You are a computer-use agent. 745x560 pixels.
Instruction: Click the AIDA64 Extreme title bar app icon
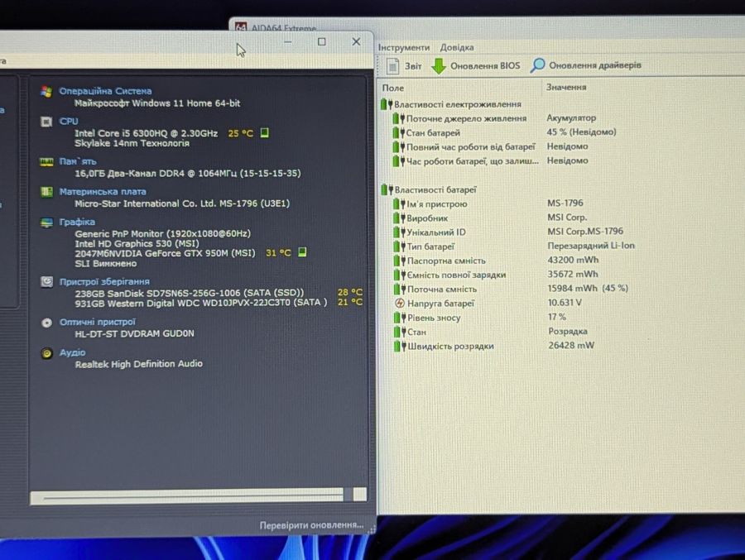tap(241, 27)
